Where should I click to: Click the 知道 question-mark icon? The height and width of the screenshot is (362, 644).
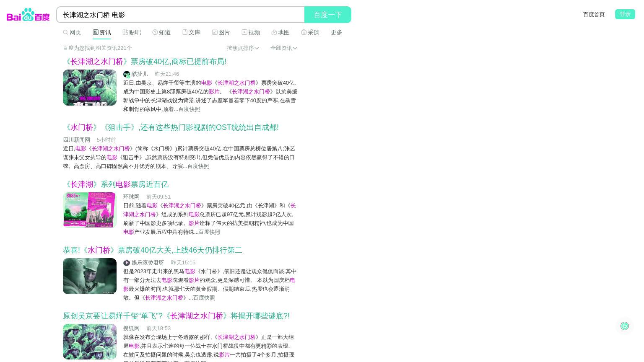155,32
